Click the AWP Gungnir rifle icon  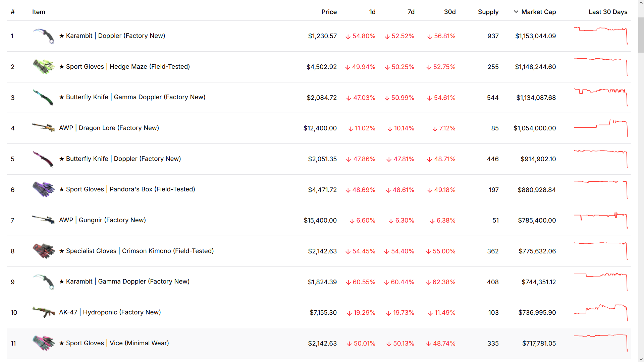pyautogui.click(x=44, y=220)
